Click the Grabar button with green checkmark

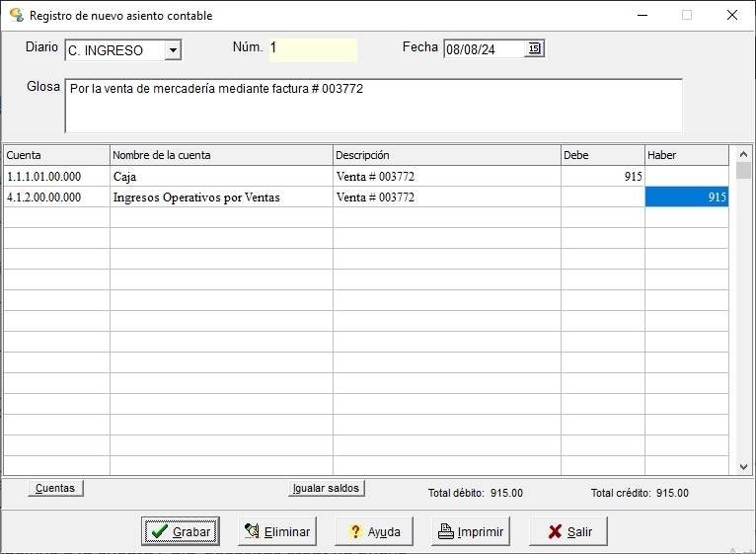pyautogui.click(x=180, y=531)
